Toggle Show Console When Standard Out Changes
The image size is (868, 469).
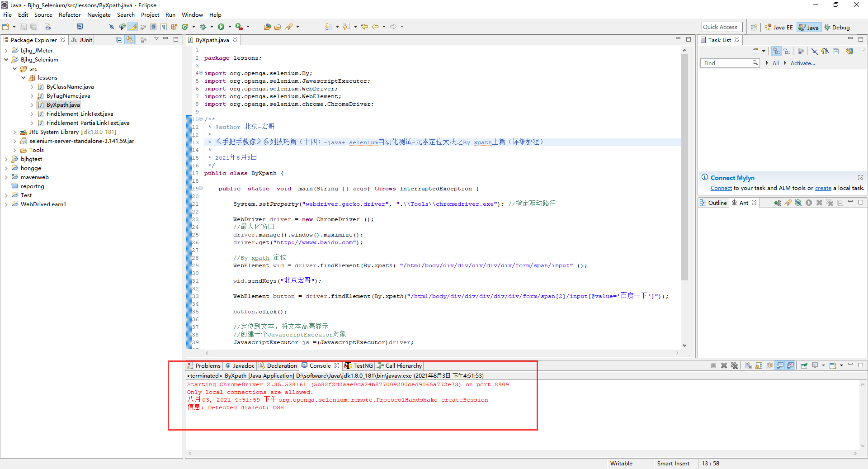pyautogui.click(x=780, y=365)
